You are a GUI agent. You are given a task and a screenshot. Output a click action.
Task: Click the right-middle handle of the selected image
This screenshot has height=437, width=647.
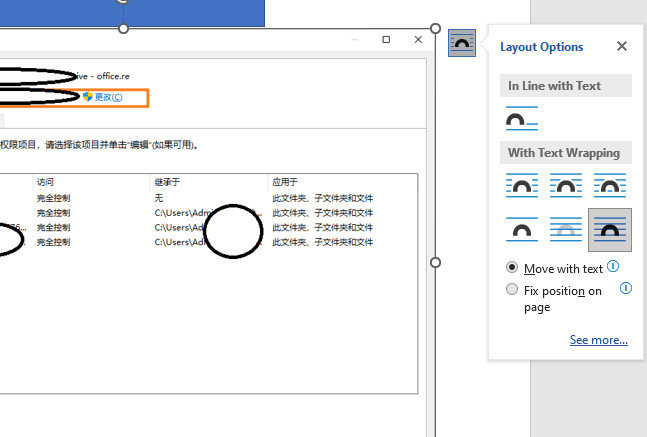pyautogui.click(x=435, y=262)
